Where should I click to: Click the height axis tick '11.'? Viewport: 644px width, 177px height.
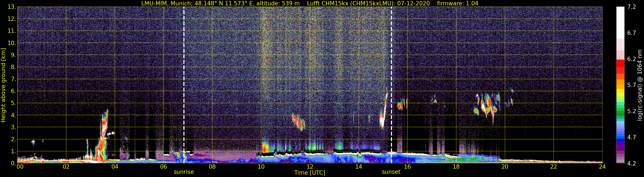tap(12, 31)
